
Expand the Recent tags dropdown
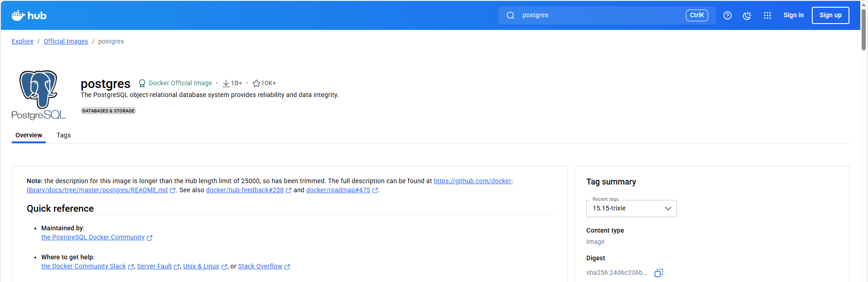(x=631, y=209)
